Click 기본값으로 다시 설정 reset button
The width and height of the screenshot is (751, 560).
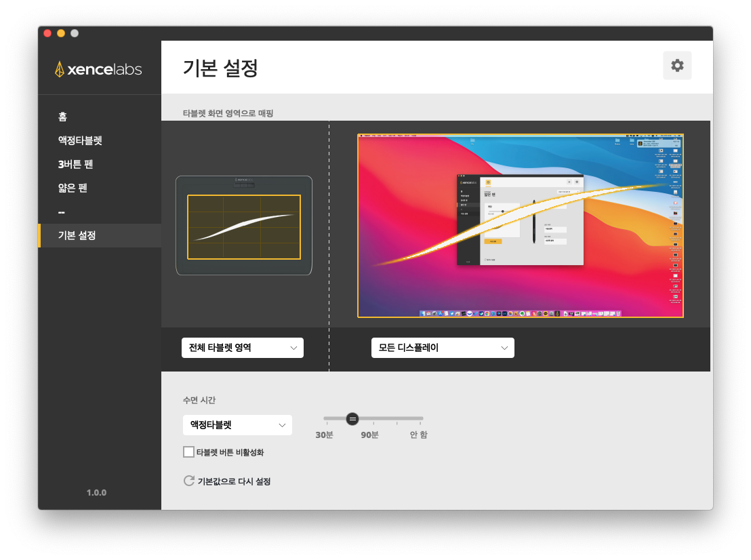coord(234,481)
